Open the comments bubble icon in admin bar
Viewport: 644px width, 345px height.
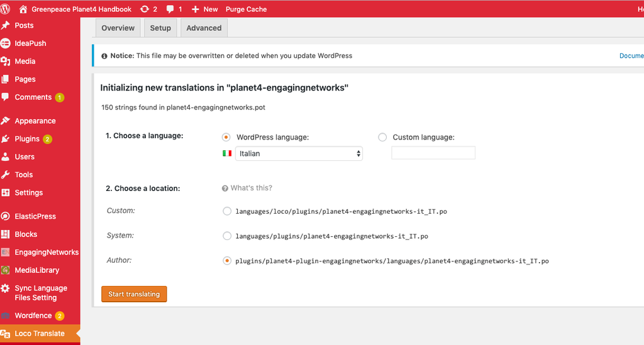coord(170,9)
